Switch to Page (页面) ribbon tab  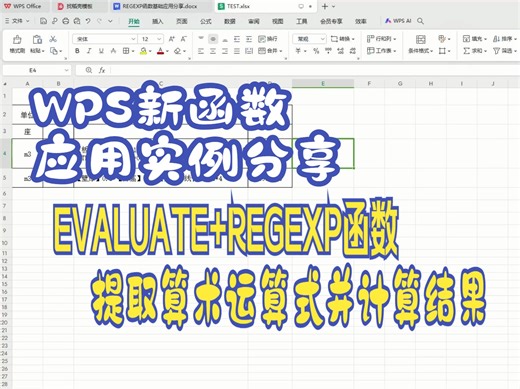pos(181,21)
